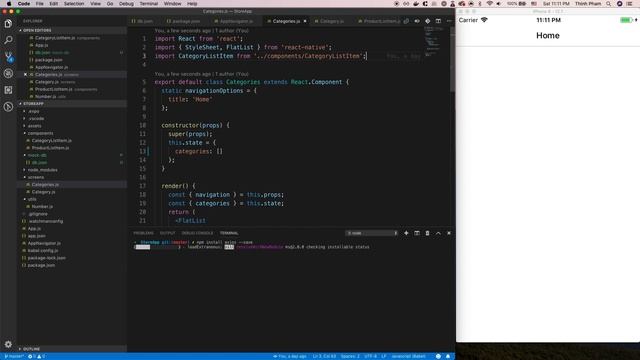Click Ln, Col cursor position in status bar
Screen dimensions: 640x360
324,356
